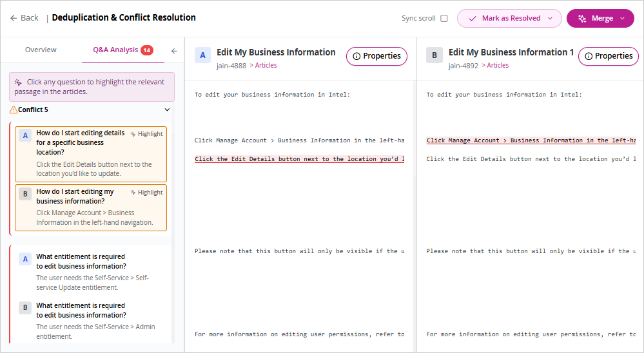Viewport: 644px width, 353px height.
Task: Click the 'Edit My Business Information 1' title
Action: (511, 52)
